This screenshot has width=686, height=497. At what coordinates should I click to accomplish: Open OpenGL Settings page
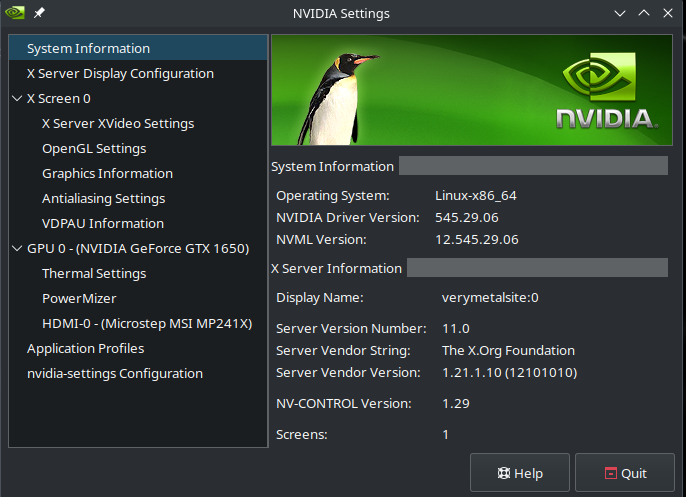point(94,148)
